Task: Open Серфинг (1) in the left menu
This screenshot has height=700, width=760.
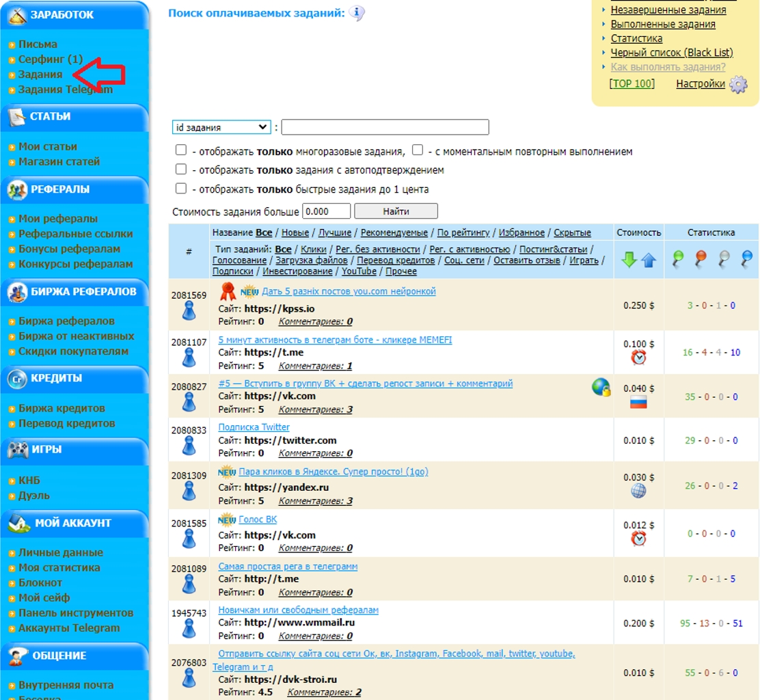Action: (x=51, y=59)
